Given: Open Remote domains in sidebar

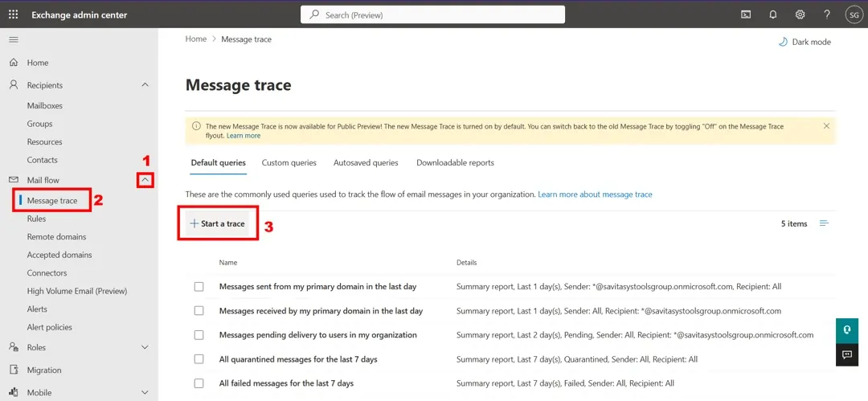Looking at the screenshot, I should point(56,236).
